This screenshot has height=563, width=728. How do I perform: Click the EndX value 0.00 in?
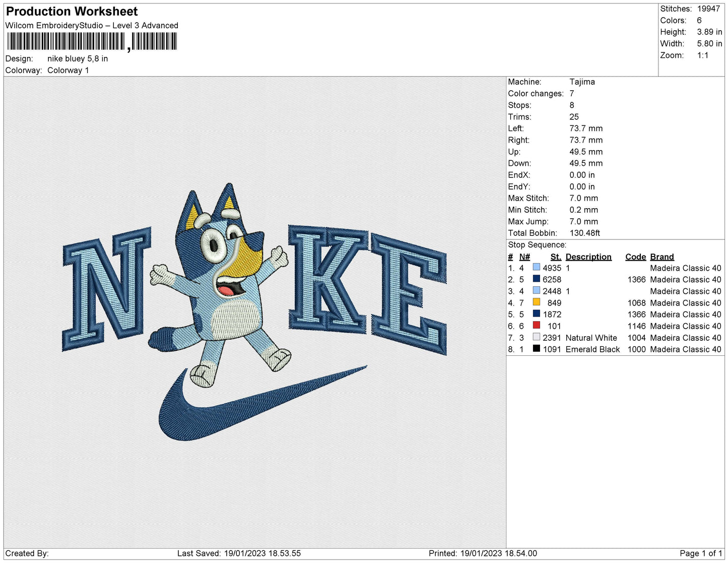[x=582, y=175]
